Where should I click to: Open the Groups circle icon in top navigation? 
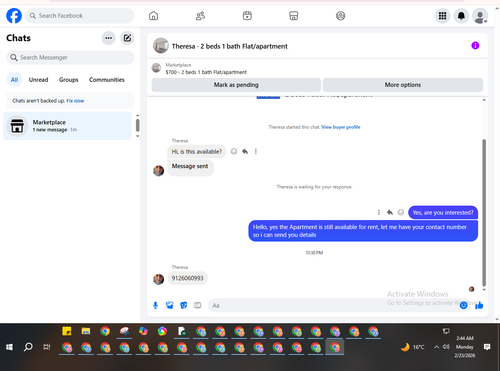tap(340, 16)
